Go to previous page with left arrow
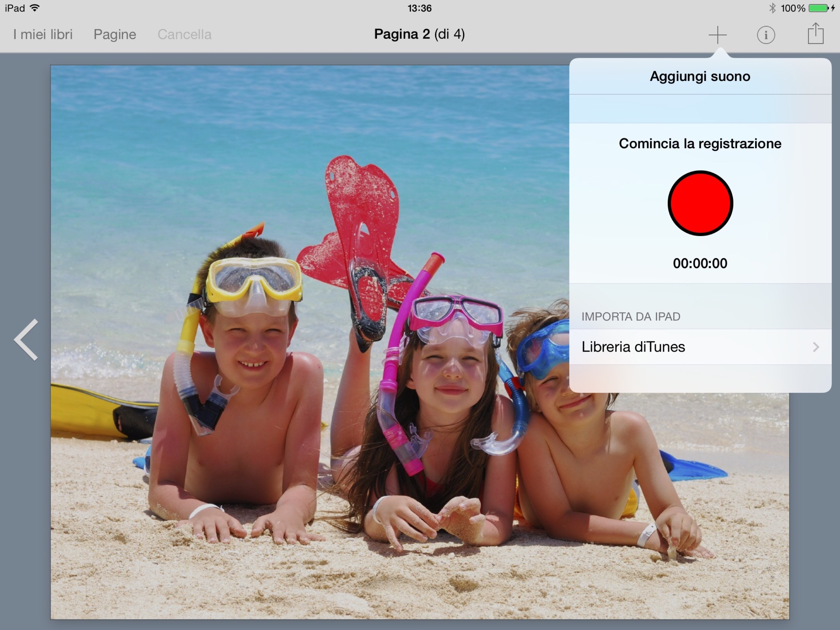The image size is (840, 630). [26, 339]
